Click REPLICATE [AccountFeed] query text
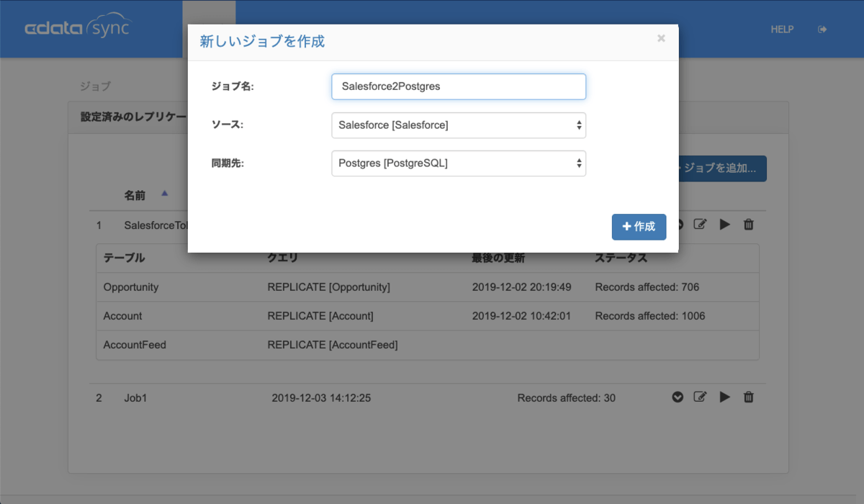The image size is (864, 504). pos(333,345)
